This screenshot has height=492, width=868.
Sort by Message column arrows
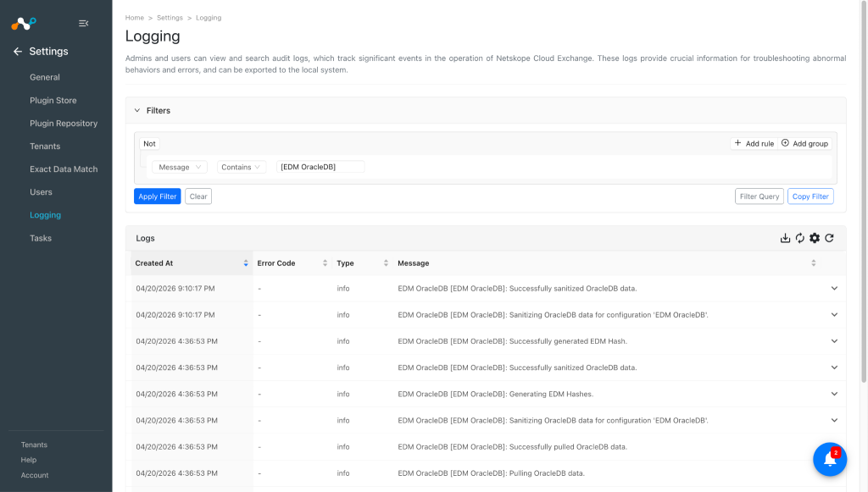pos(813,263)
